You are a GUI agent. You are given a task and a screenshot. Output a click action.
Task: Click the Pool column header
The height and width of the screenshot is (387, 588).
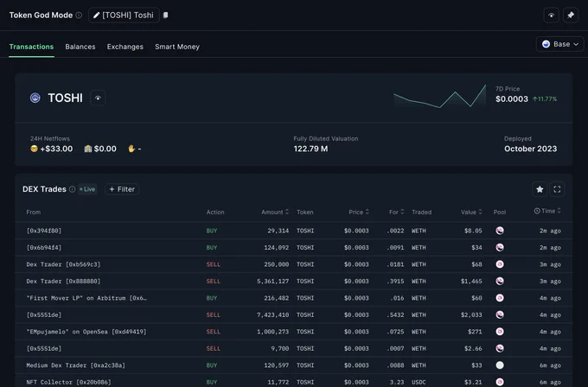point(500,212)
